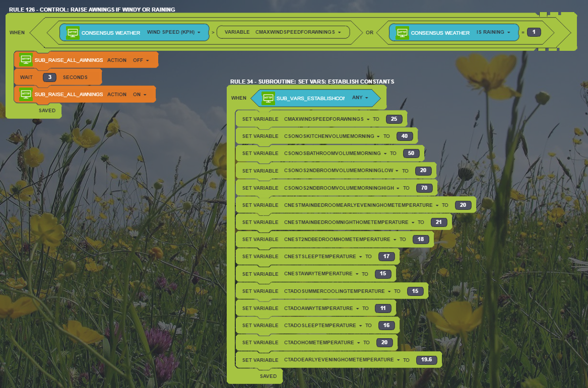Click the OR operator between weather conditions
The height and width of the screenshot is (388, 588).
[x=369, y=33]
